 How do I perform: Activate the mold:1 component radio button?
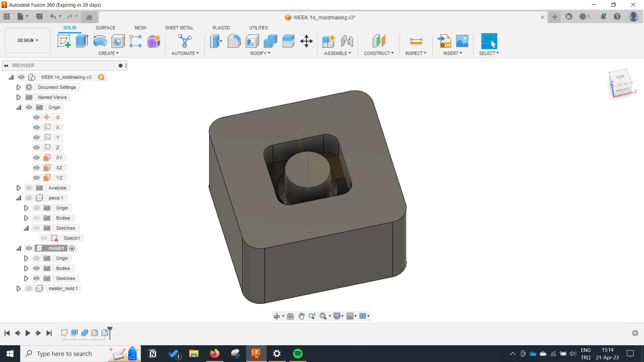point(72,248)
